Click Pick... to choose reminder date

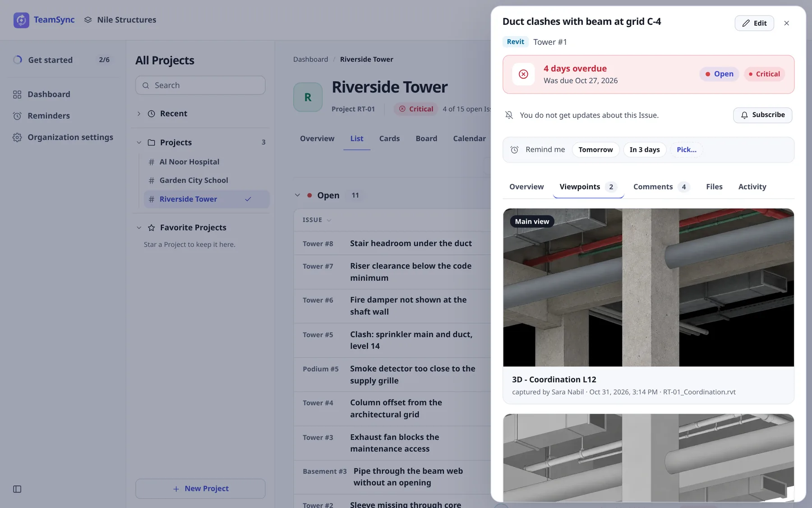pyautogui.click(x=686, y=150)
